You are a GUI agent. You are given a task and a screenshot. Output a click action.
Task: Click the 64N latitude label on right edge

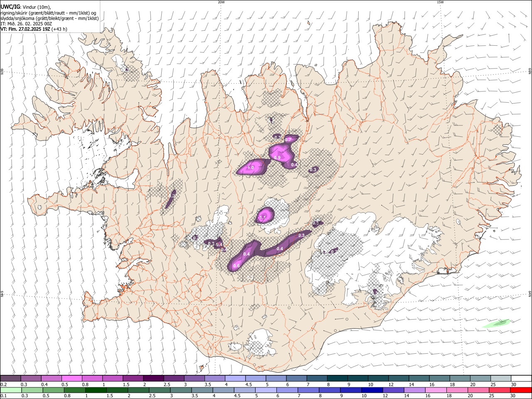click(x=530, y=293)
